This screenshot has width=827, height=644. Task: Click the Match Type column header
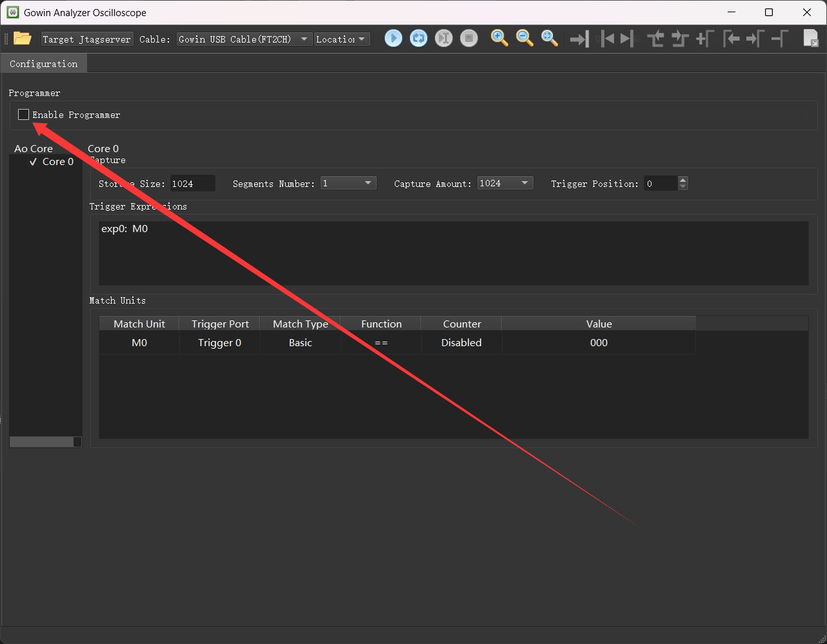tap(301, 324)
